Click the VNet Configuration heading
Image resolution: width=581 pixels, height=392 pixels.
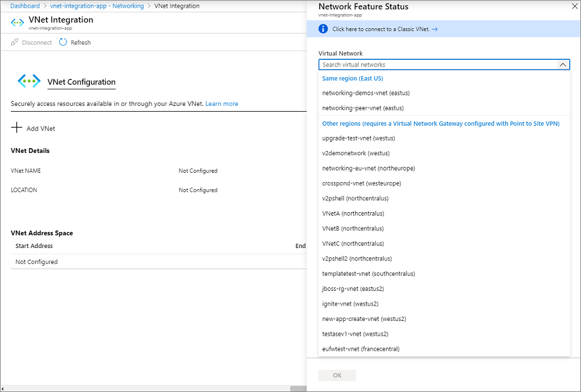pos(82,82)
